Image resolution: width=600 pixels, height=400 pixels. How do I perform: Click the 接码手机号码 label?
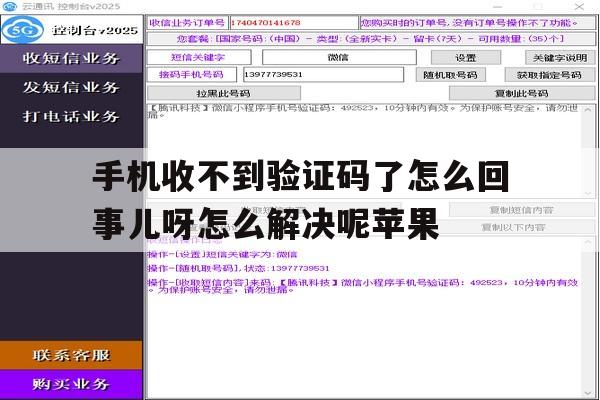coord(191,75)
